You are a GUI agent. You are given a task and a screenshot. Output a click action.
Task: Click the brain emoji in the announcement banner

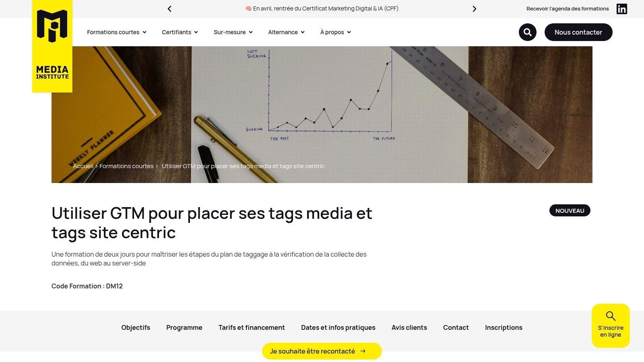point(248,8)
